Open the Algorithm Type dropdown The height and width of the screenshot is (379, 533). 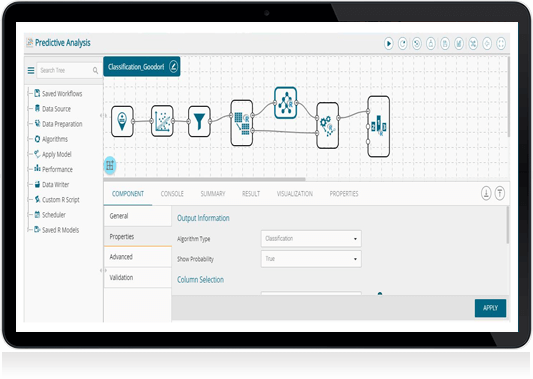tap(311, 239)
